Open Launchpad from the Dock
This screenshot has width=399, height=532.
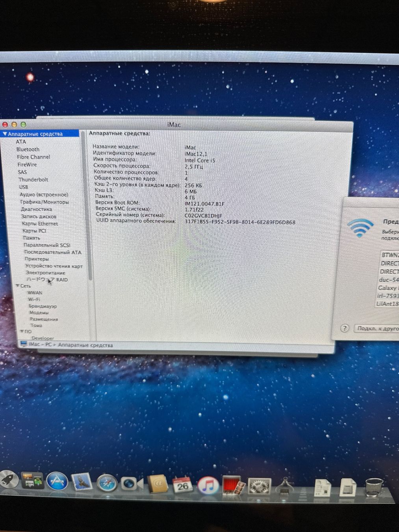(x=8, y=479)
